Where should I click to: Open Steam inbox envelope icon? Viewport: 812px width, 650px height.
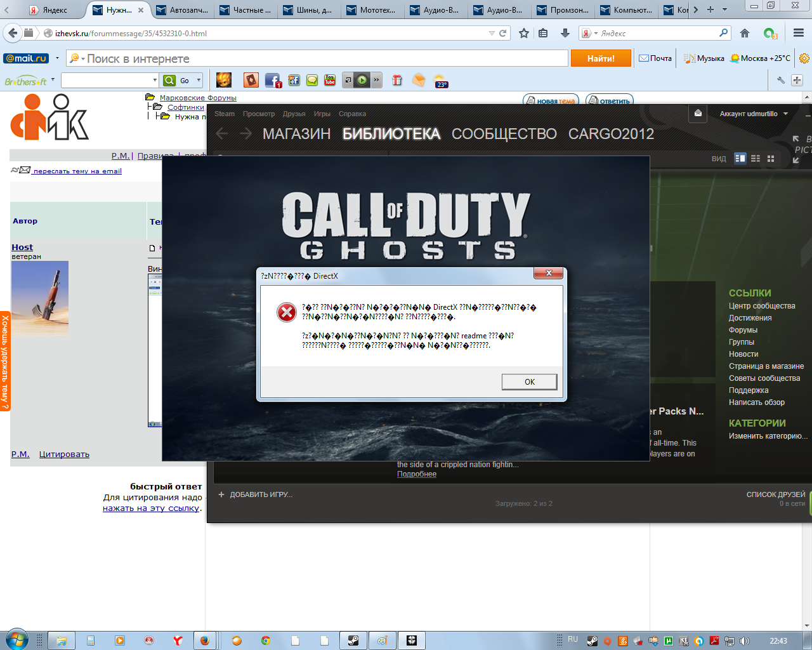698,114
